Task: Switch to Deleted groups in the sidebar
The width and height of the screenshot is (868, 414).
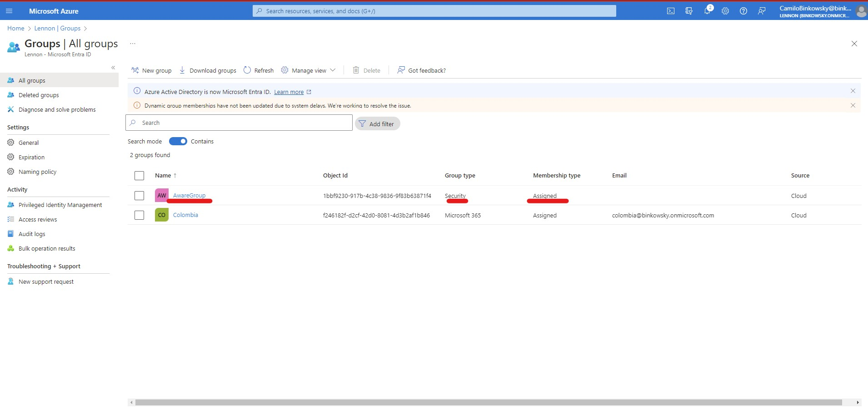Action: (38, 94)
